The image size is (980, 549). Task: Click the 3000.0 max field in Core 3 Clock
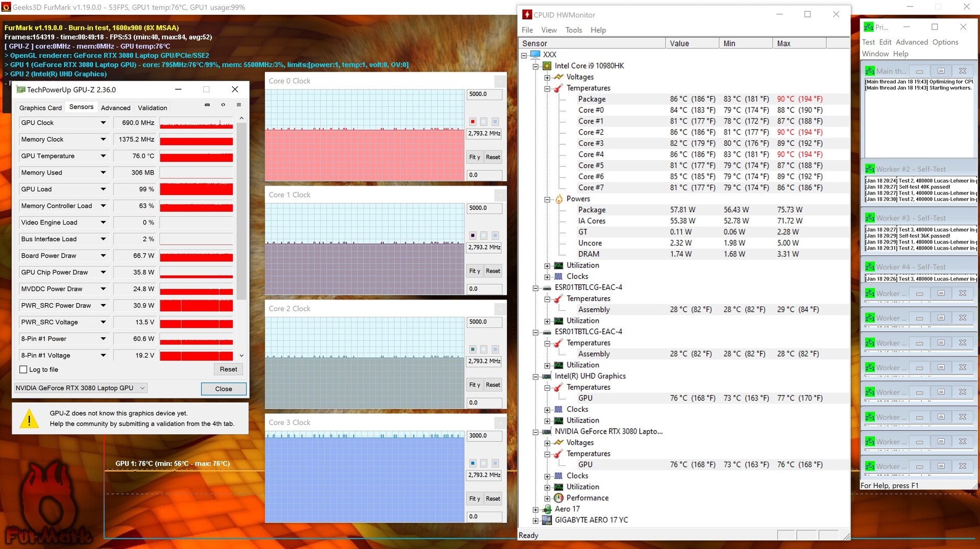click(484, 436)
